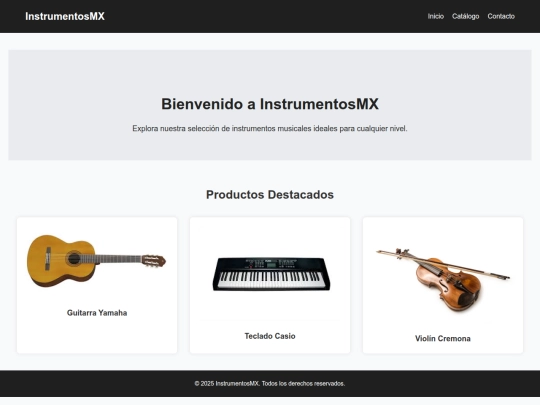Screen dimensions: 540x405
Task: Click the Teclado Casio product title
Action: point(270,336)
